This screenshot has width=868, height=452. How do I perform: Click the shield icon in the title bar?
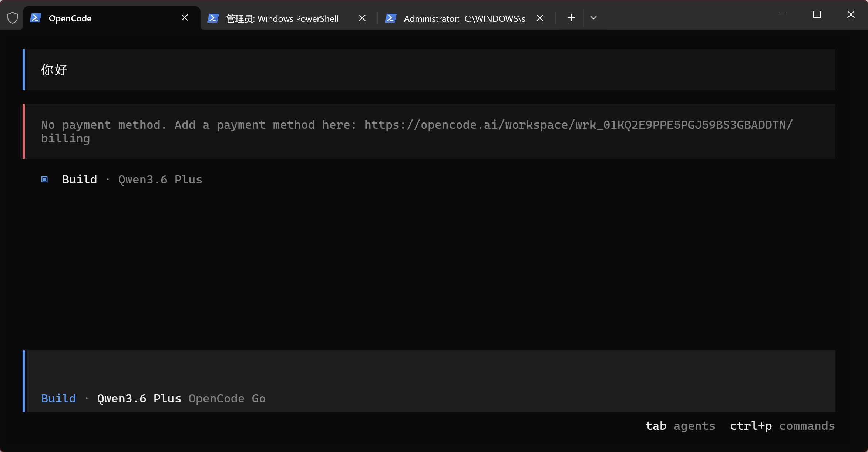(13, 18)
